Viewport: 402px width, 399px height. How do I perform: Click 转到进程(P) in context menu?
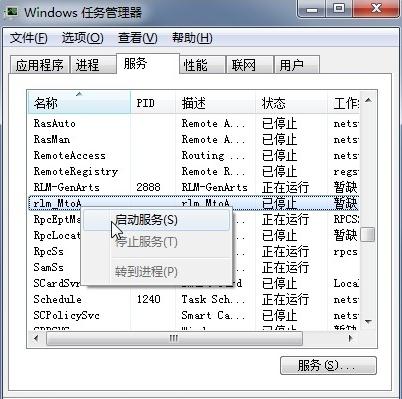click(156, 272)
